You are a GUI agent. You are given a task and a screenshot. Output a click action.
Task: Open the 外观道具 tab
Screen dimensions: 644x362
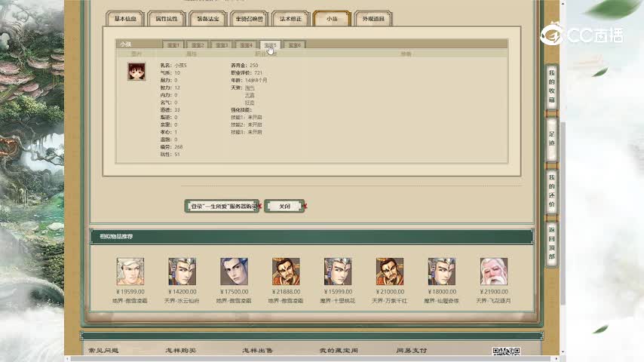tap(373, 19)
